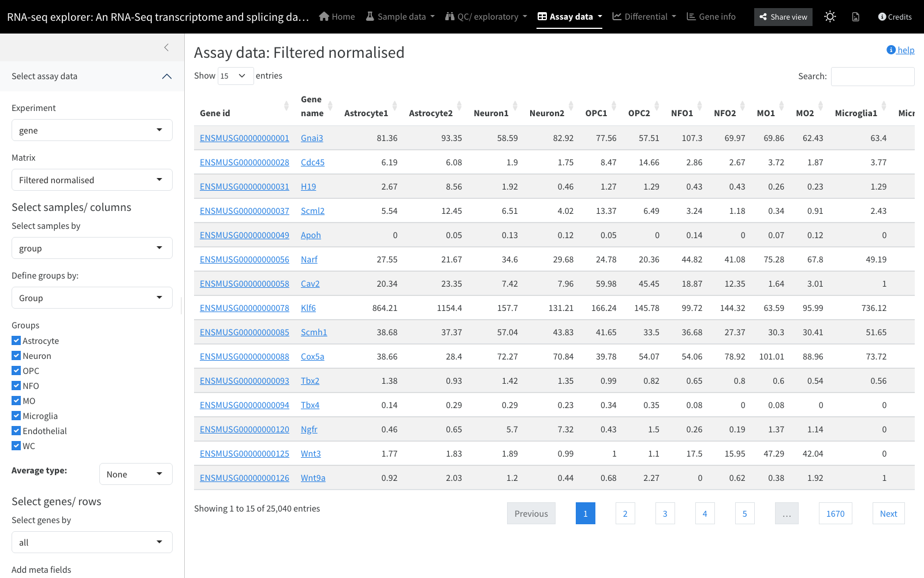Screen dimensions: 924x578
Task: Go to page 2 of table
Action: coord(625,513)
